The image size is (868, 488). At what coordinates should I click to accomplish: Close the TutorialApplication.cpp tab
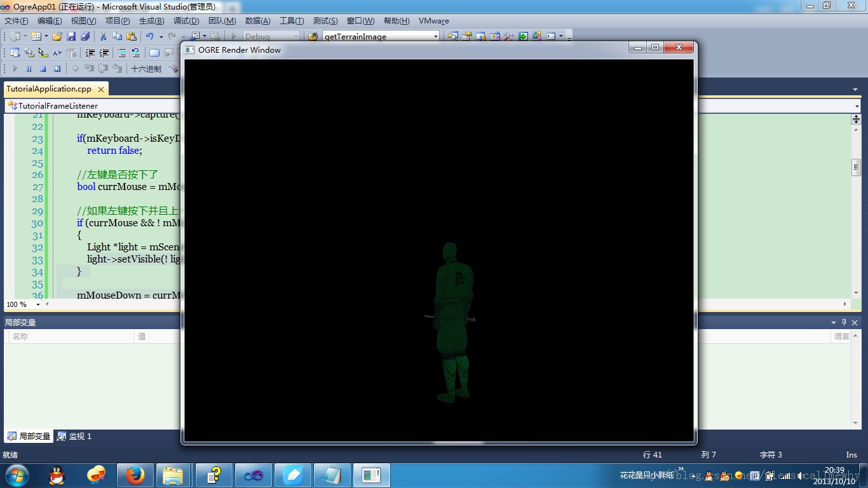101,90
